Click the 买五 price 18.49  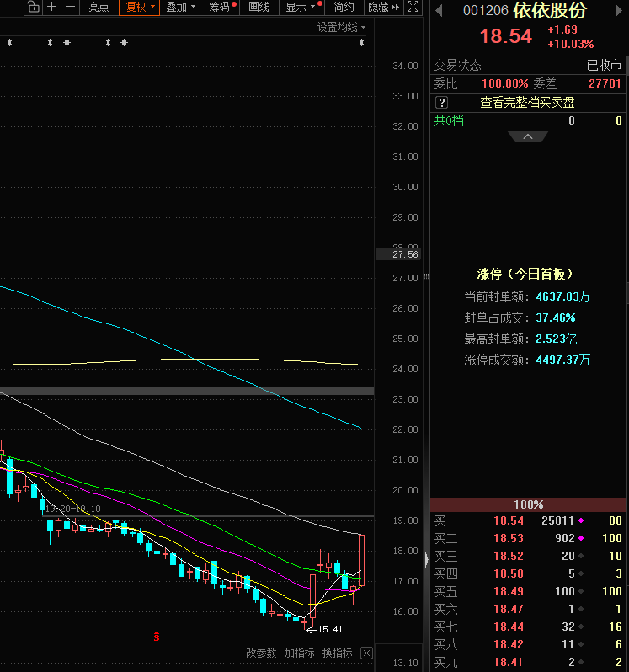509,591
